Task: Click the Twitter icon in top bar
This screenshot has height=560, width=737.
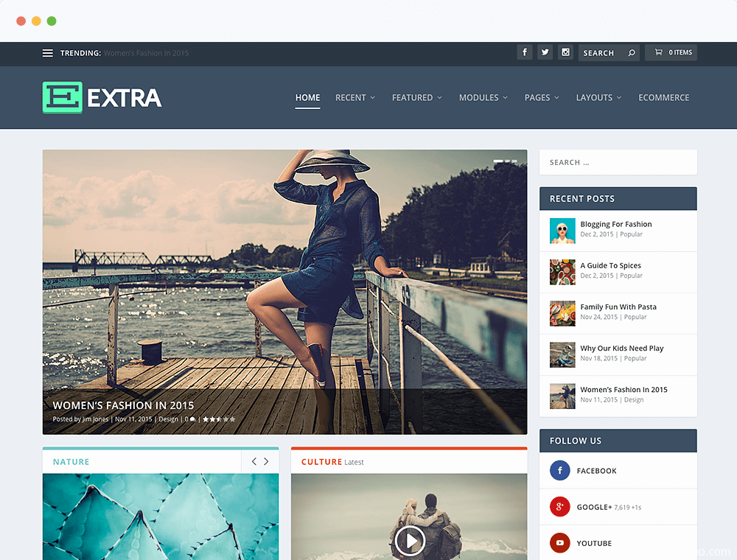Action: click(x=545, y=52)
